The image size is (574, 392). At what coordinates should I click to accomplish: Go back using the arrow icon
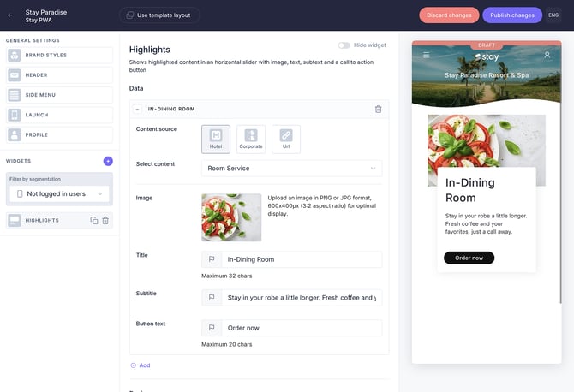point(10,15)
